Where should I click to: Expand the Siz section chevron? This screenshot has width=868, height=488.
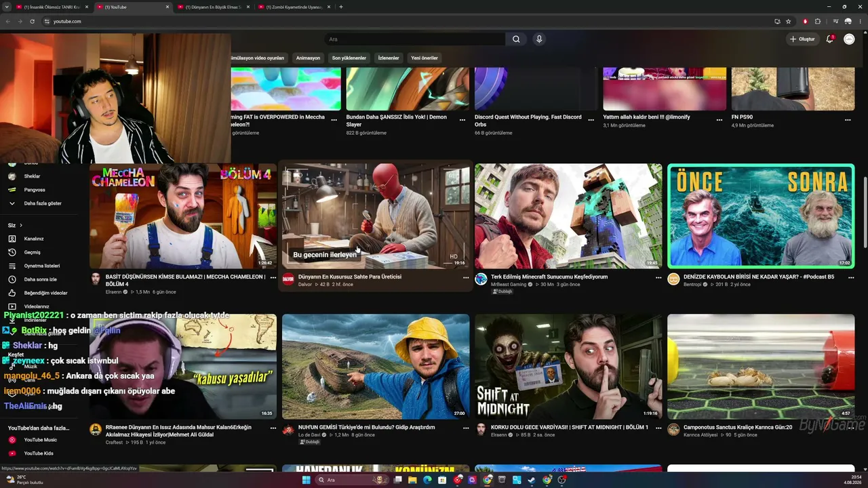[21, 225]
